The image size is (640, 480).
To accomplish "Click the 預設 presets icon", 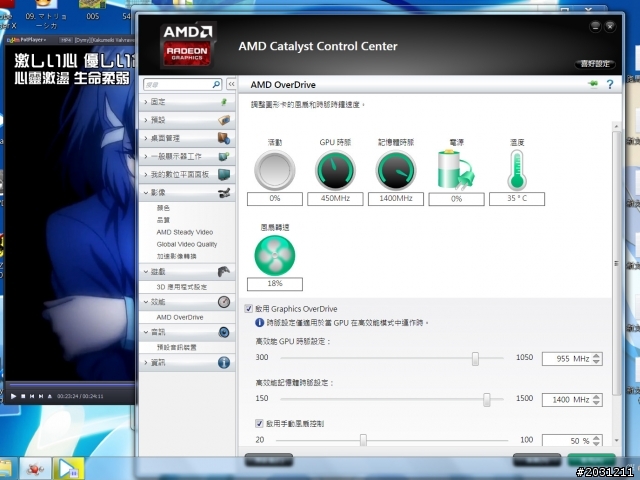I will coord(224,120).
